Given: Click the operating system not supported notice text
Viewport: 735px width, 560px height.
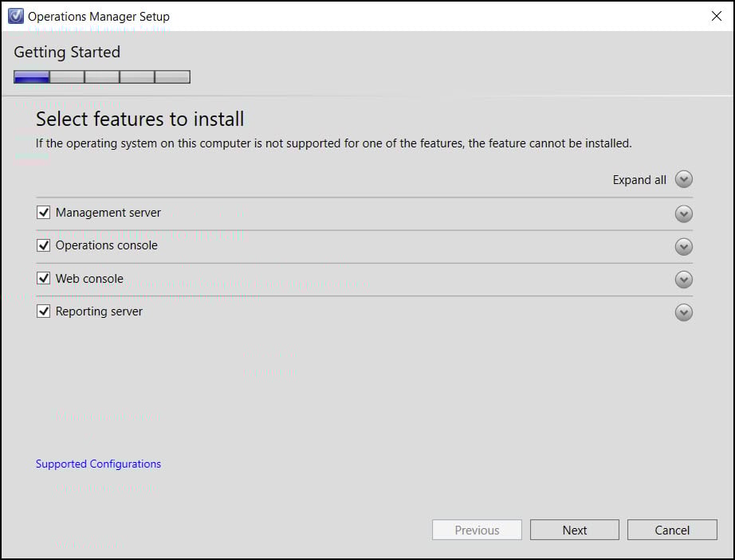Looking at the screenshot, I should coord(334,143).
